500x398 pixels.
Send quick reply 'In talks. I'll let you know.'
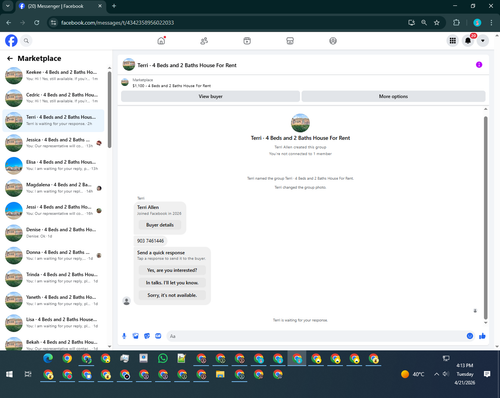[172, 283]
